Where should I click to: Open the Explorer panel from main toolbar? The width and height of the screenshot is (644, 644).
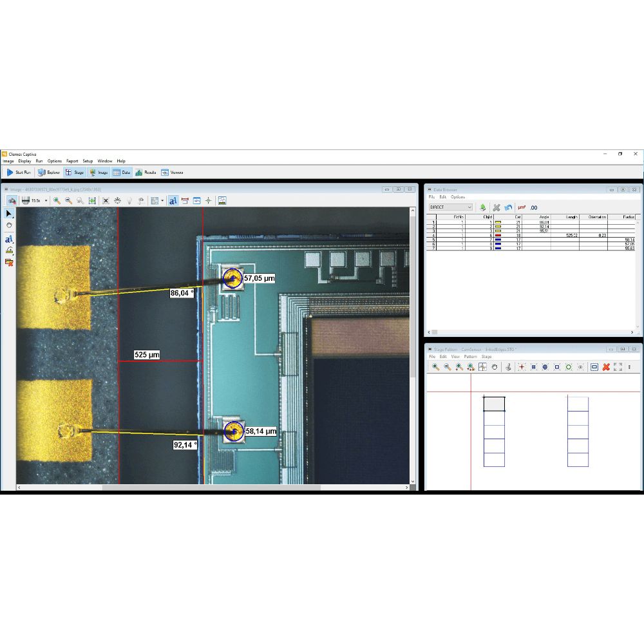pos(49,173)
